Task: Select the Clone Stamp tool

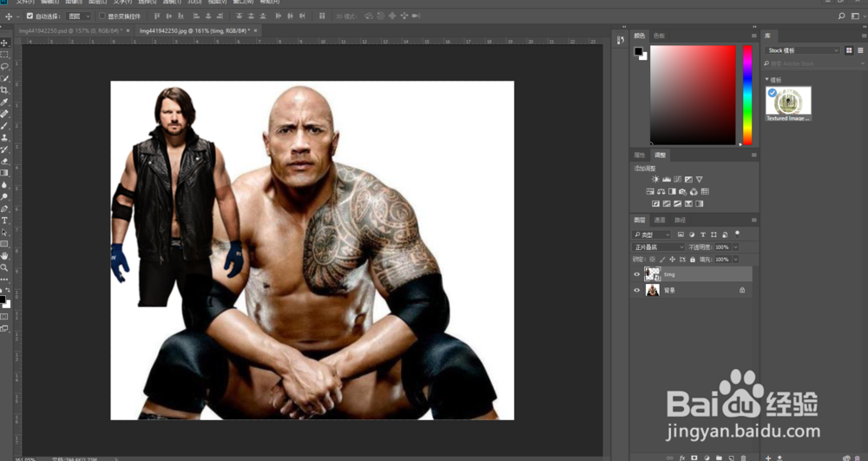Action: point(4,138)
